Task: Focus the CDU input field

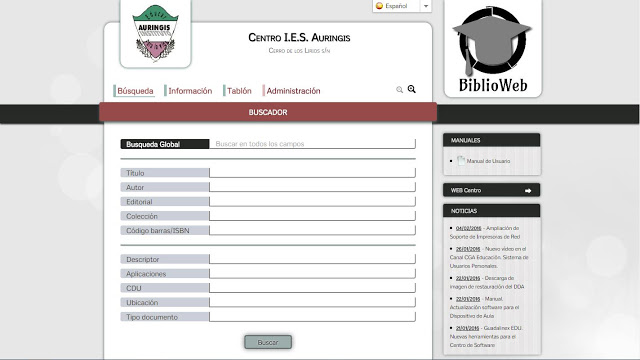Action: [312, 288]
